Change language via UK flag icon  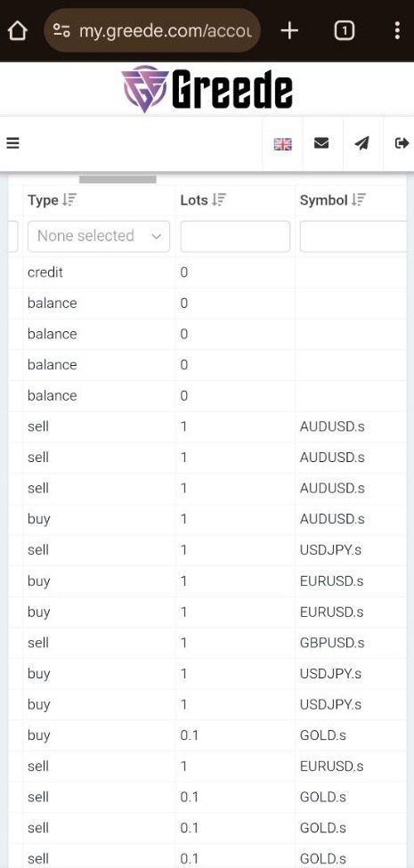coord(282,144)
